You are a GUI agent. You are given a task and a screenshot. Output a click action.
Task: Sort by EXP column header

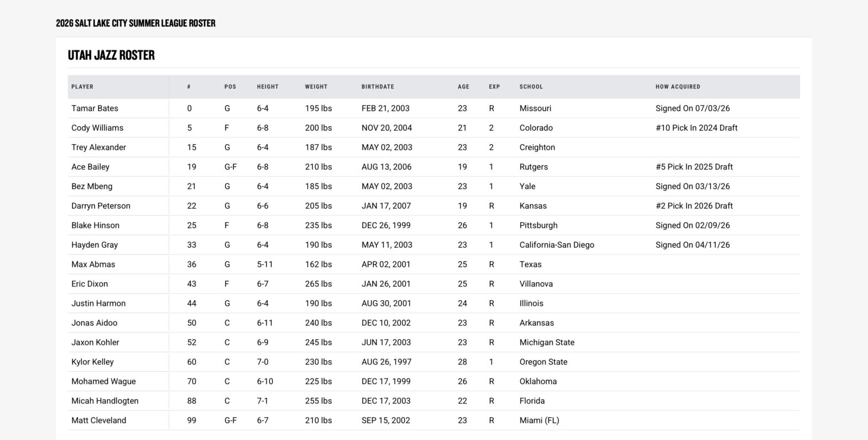point(494,87)
